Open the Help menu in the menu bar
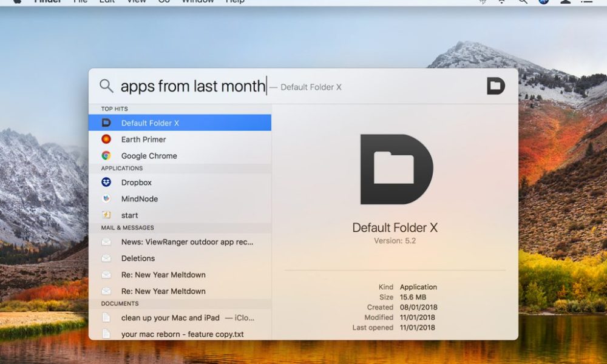Viewport: 607px width, 364px height. tap(235, 2)
